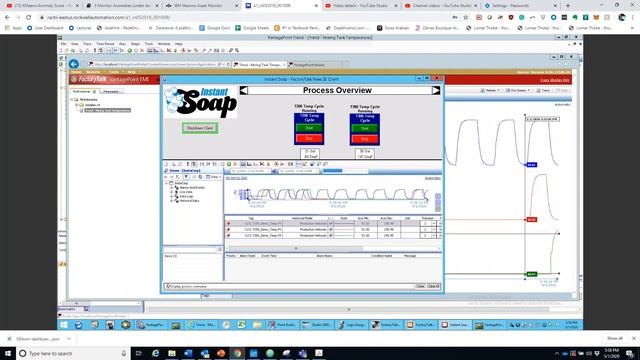Image resolution: width=640 pixels, height=360 pixels.
Task: Switch to Trend - Mixing Tank Temperature tab
Action: pos(260,64)
